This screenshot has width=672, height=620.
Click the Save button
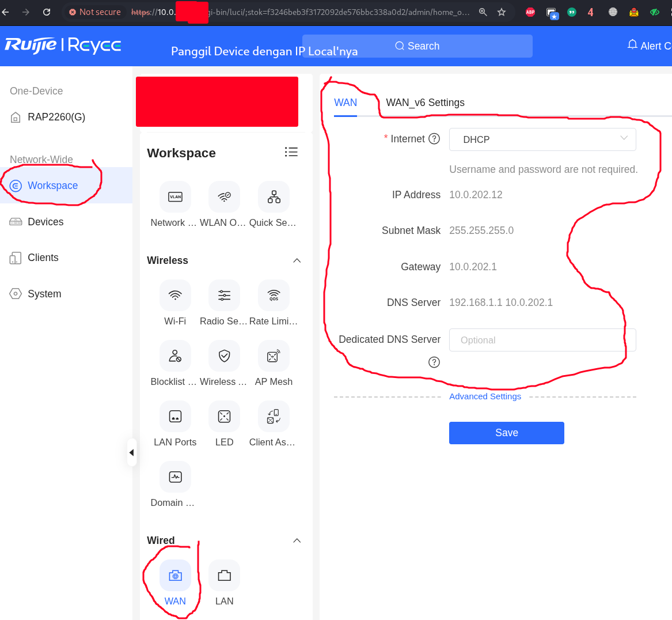coord(506,433)
